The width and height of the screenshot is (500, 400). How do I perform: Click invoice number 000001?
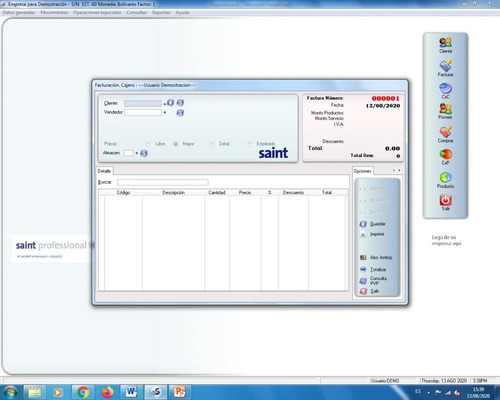tap(386, 98)
